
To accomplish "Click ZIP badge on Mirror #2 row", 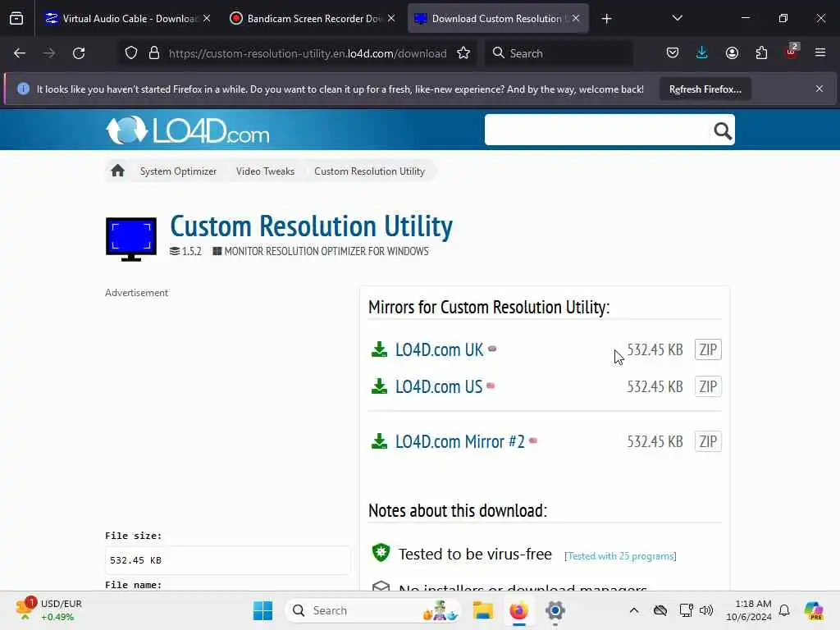I will tap(708, 442).
